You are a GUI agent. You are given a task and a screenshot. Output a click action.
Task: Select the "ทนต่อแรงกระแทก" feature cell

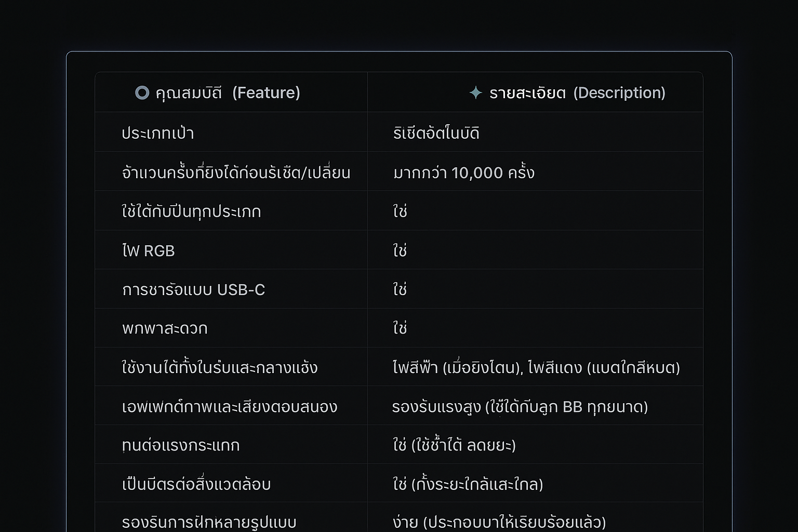tap(181, 445)
